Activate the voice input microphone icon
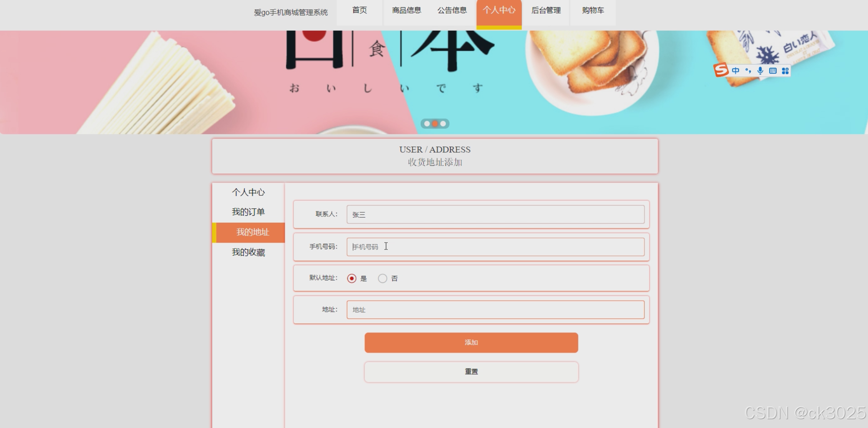Viewport: 868px width, 428px height. (x=760, y=71)
